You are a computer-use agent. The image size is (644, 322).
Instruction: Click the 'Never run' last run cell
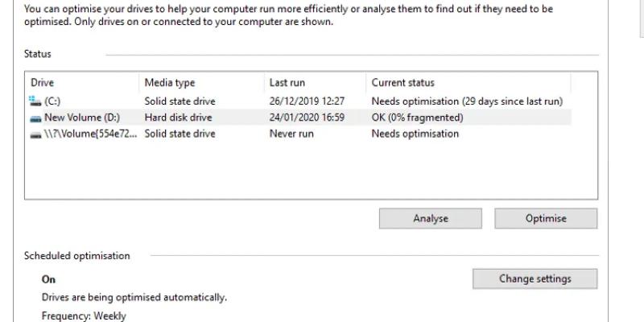click(x=291, y=134)
